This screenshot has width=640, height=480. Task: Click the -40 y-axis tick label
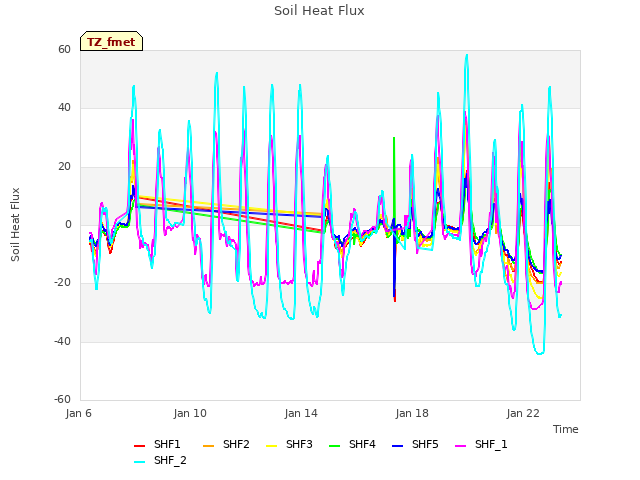pos(63,341)
